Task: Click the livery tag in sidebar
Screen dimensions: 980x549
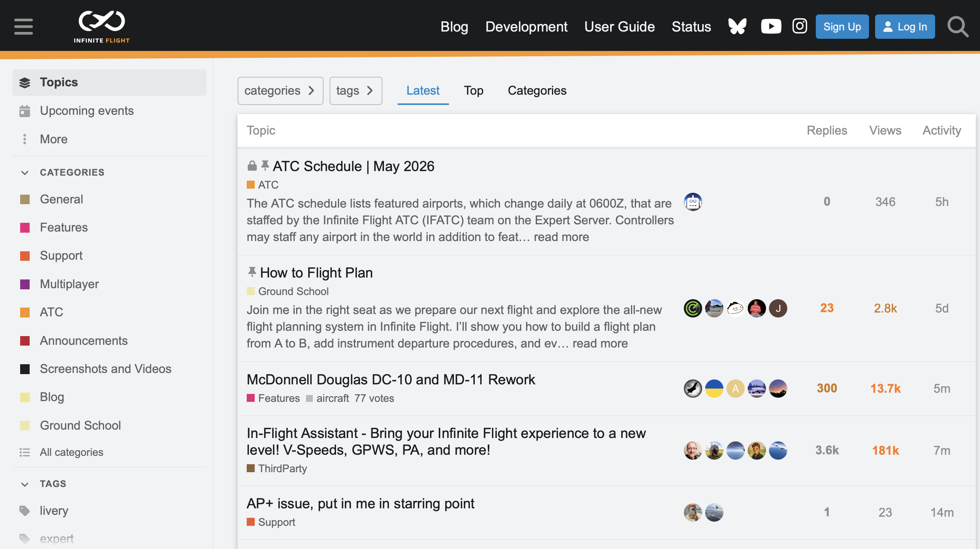Action: click(54, 510)
